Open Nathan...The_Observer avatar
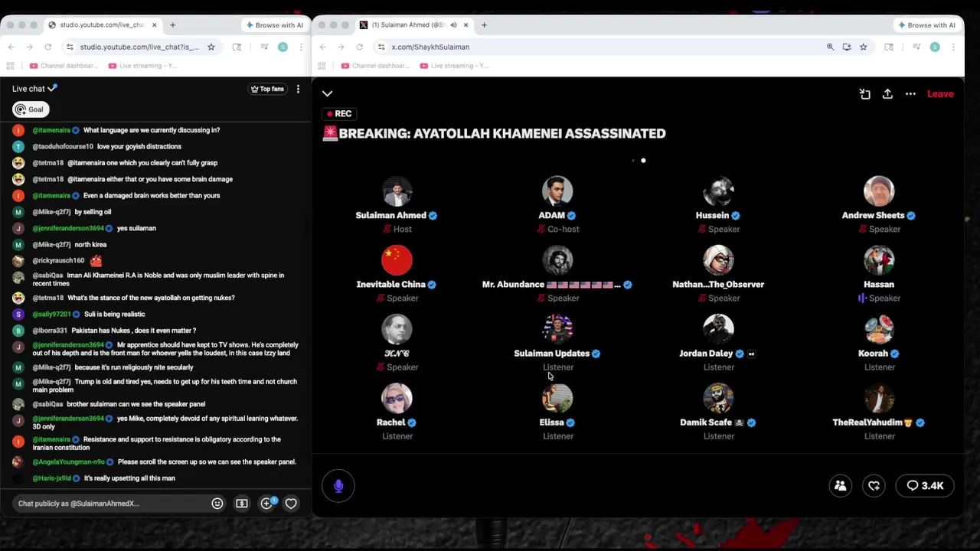This screenshot has width=980, height=551. (718, 260)
